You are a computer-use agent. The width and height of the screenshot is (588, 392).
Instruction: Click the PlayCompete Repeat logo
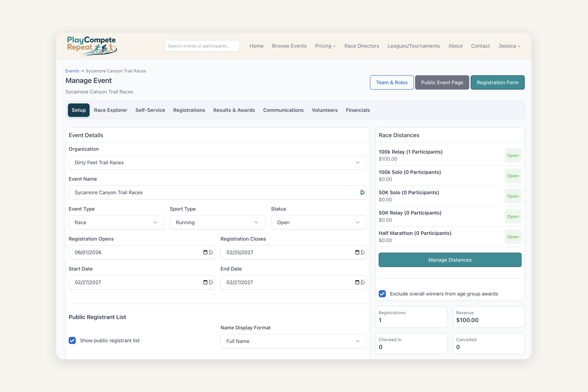click(x=92, y=46)
